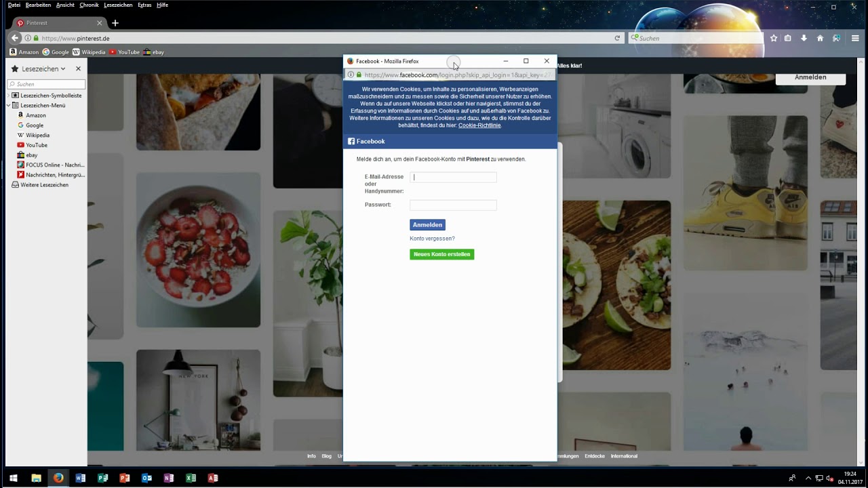Go to Firefox home page icon
Viewport: 868px width, 488px height.
[x=820, y=38]
